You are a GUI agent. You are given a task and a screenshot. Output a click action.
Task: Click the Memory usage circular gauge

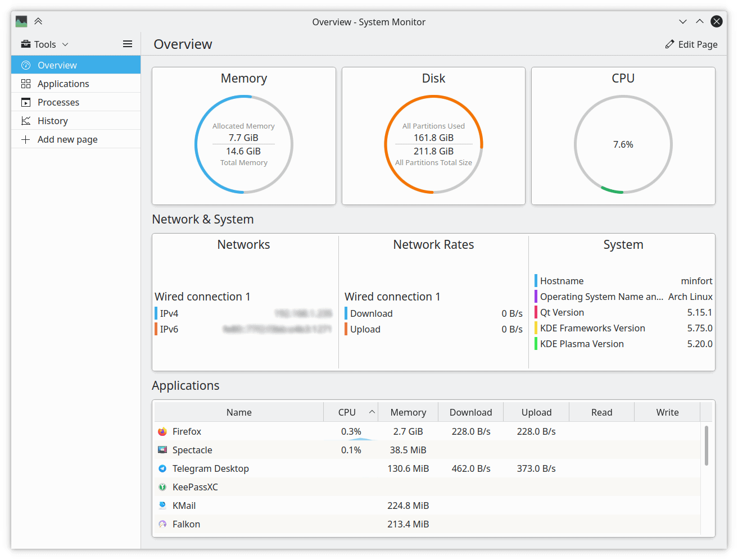tap(244, 144)
